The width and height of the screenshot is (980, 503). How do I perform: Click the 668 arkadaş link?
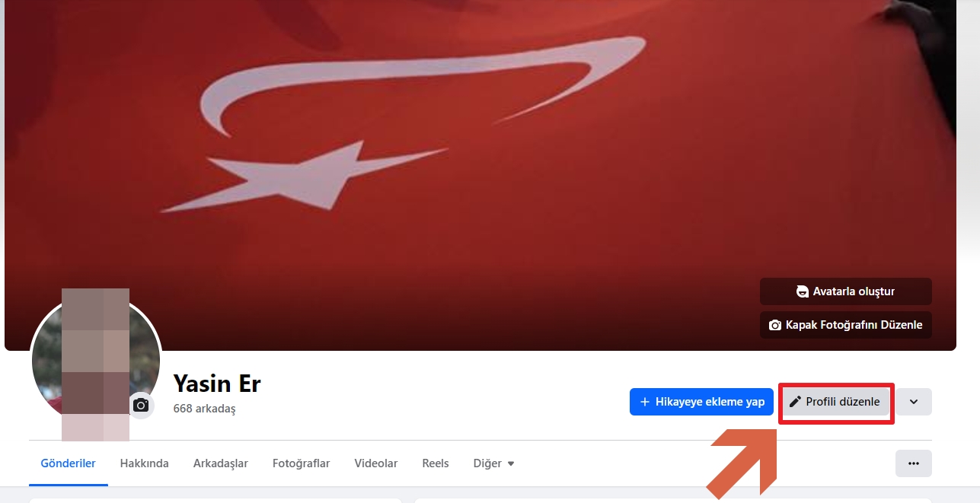click(205, 409)
